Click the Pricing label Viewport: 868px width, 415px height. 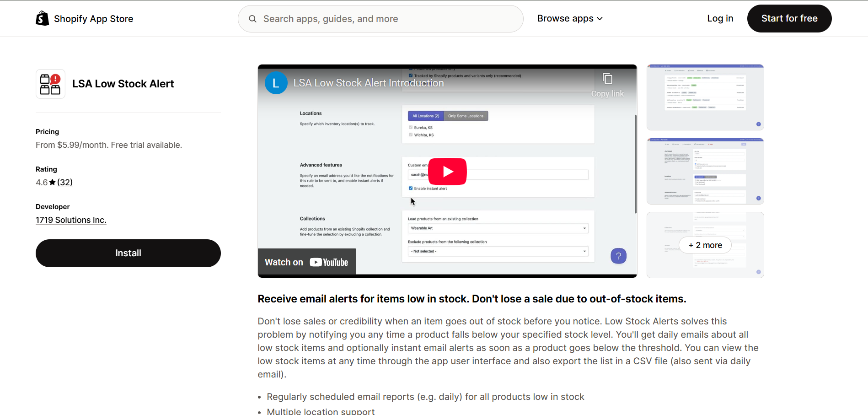tap(48, 132)
